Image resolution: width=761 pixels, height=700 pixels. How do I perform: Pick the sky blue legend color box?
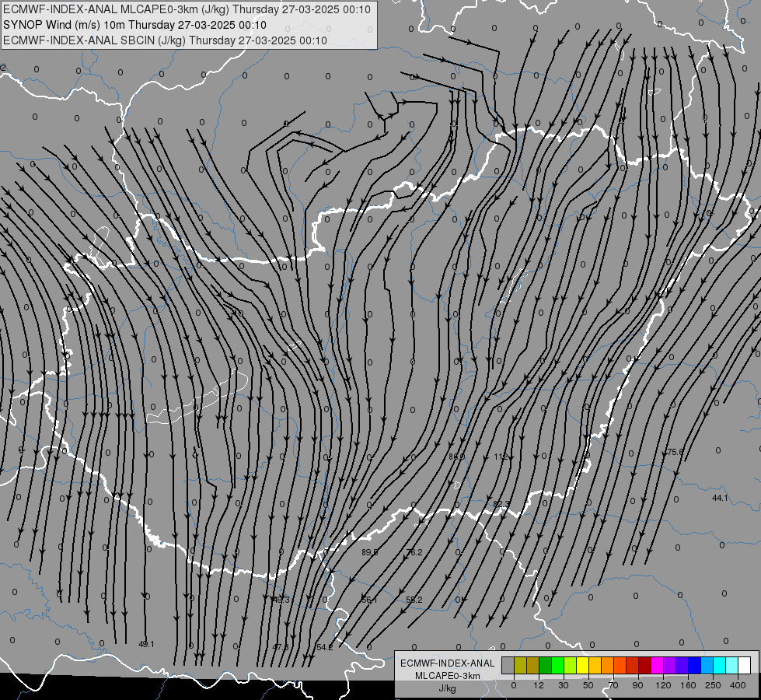coord(707,665)
